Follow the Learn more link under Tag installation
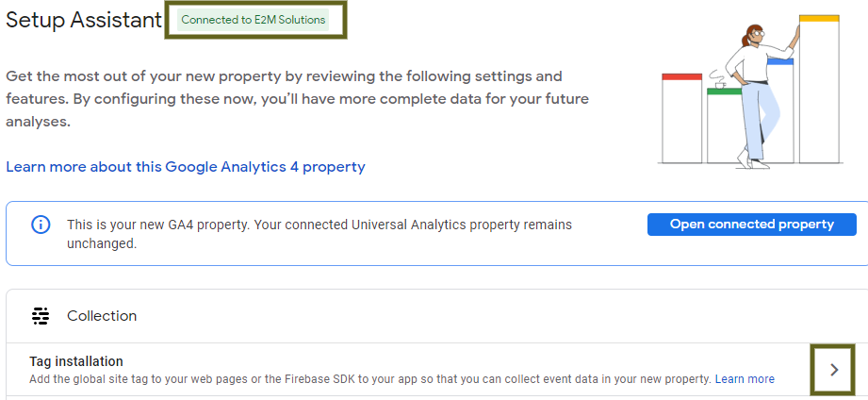Screen dimensions: 868x400 745,379
